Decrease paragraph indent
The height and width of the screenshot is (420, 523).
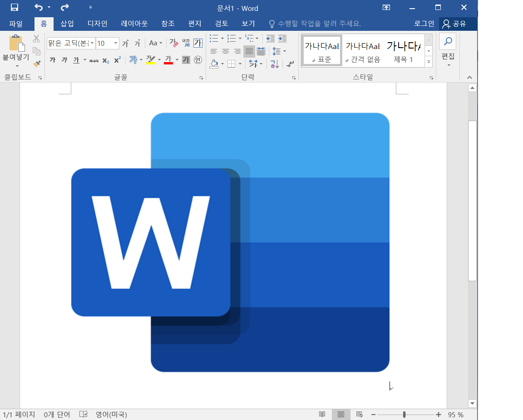(271, 39)
